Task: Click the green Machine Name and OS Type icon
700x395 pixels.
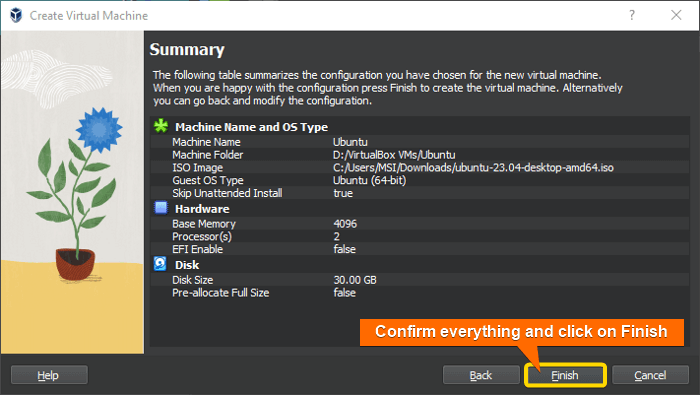Action: (x=161, y=126)
